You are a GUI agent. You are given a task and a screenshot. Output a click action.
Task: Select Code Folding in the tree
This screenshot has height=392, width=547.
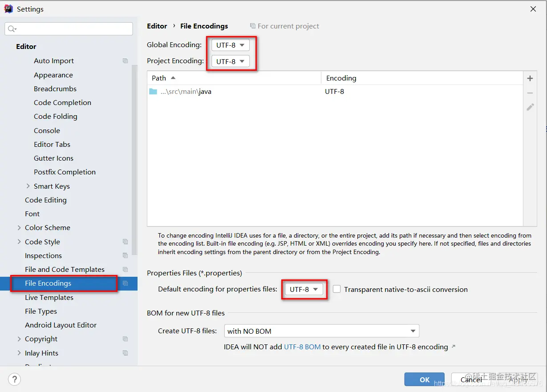point(56,116)
